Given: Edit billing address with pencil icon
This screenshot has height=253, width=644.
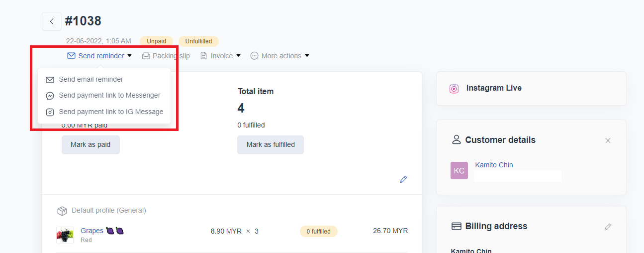Looking at the screenshot, I should coord(608,227).
